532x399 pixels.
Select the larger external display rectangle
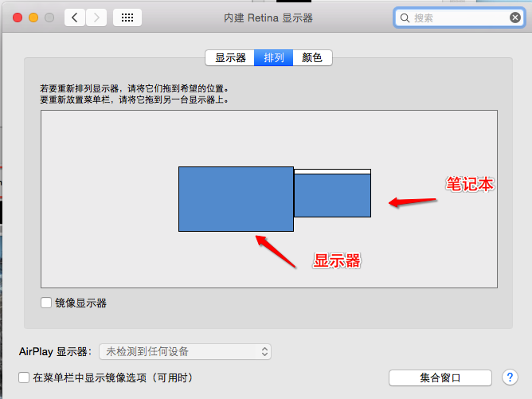tap(236, 198)
